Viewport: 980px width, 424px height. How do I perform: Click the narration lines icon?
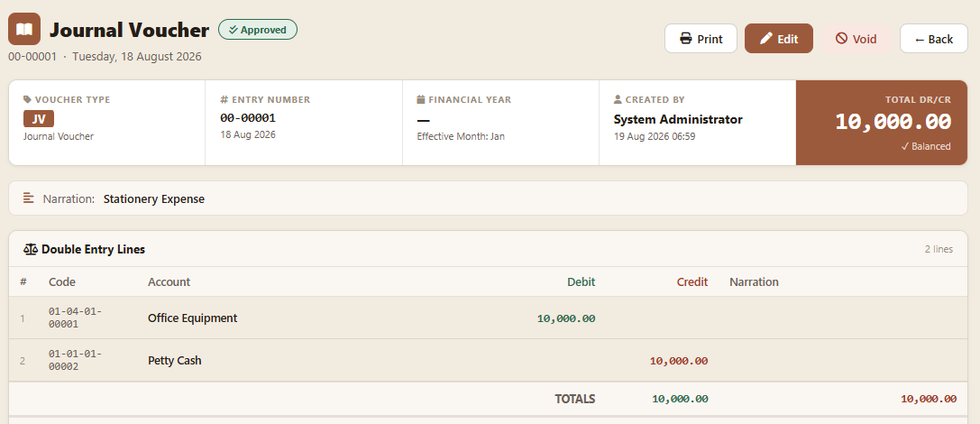click(x=28, y=198)
